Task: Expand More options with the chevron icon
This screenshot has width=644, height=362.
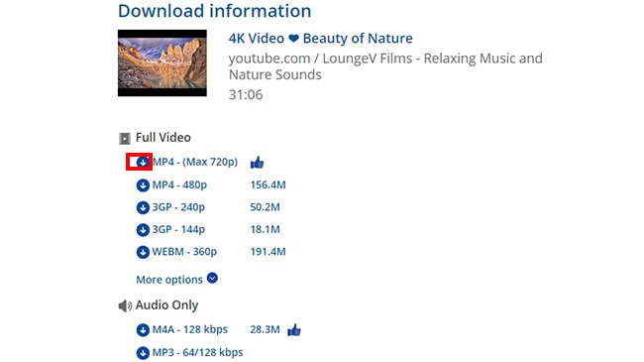Action: click(212, 278)
